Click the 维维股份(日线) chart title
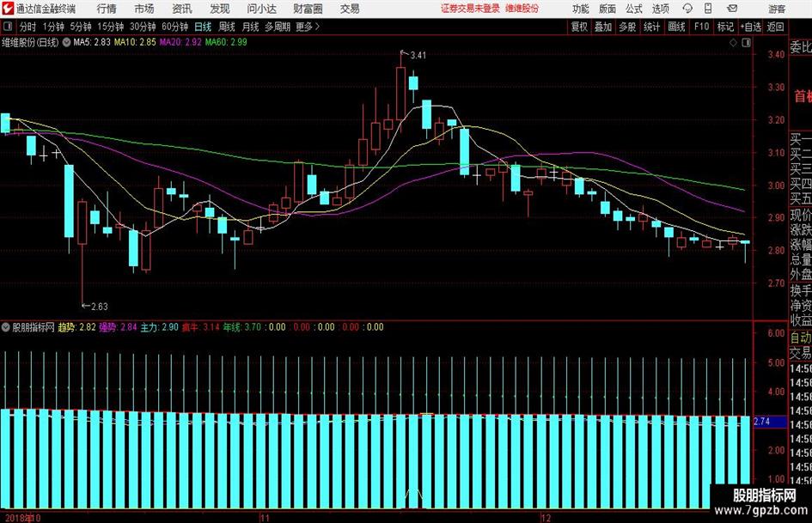This screenshot has height=523, width=812. [31, 42]
